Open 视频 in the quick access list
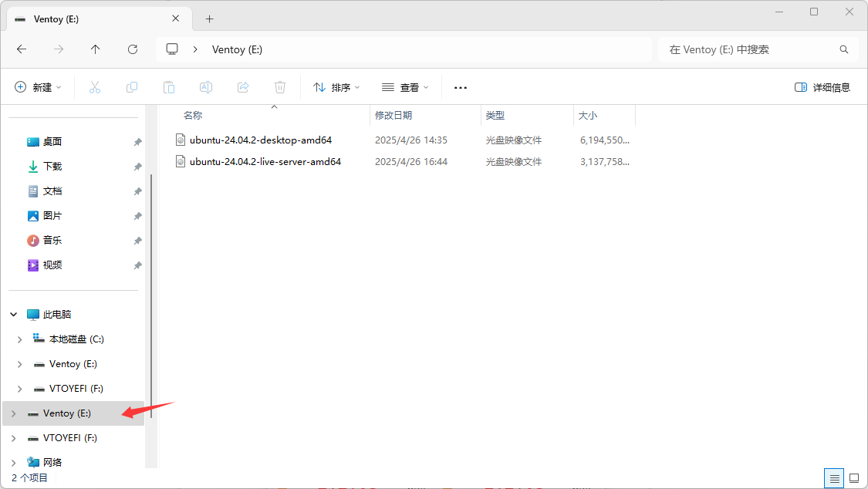 coord(52,265)
